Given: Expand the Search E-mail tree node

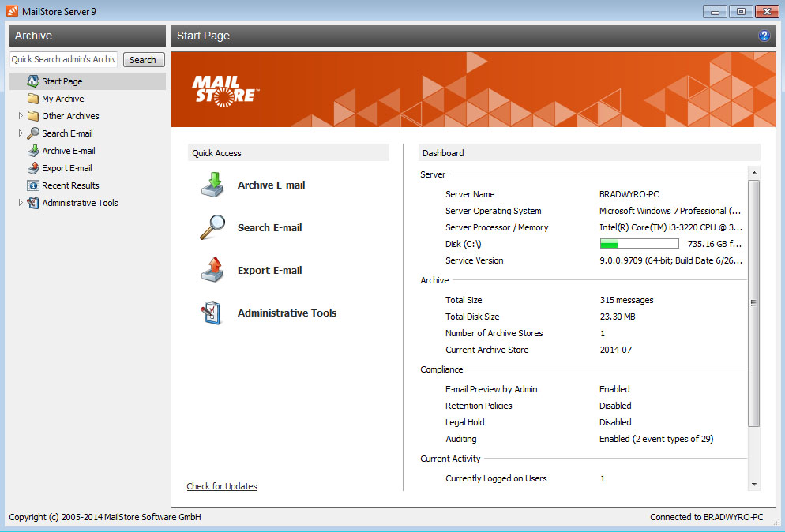Looking at the screenshot, I should [21, 133].
